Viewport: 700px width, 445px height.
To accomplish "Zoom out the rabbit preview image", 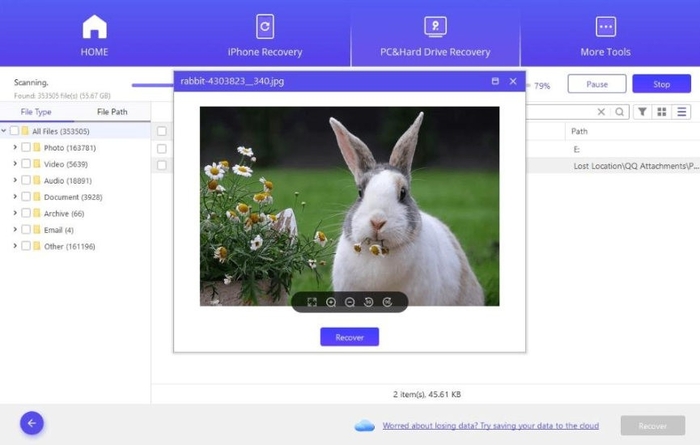I will [350, 302].
